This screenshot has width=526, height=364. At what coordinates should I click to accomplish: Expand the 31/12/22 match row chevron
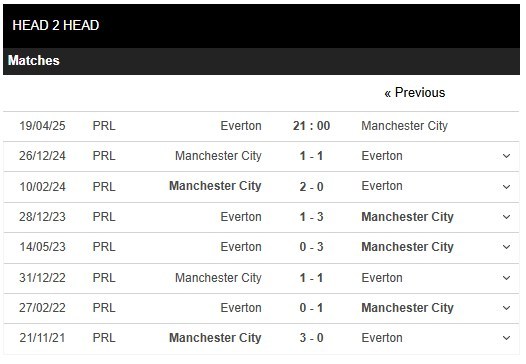click(506, 278)
